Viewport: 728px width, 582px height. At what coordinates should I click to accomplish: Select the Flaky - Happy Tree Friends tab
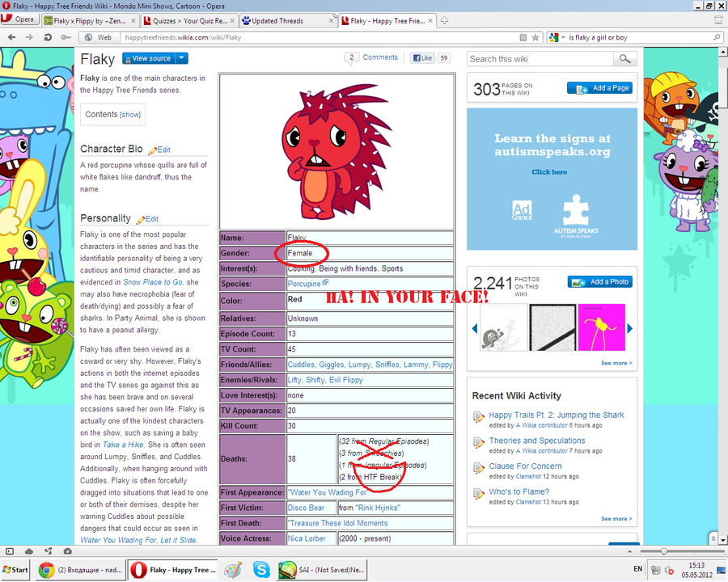click(387, 21)
